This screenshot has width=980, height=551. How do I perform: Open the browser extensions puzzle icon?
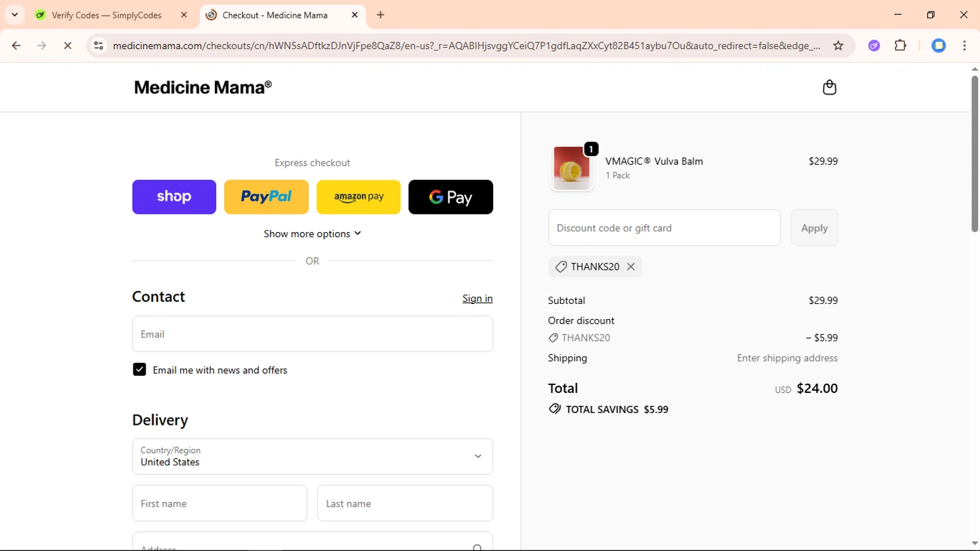click(900, 46)
